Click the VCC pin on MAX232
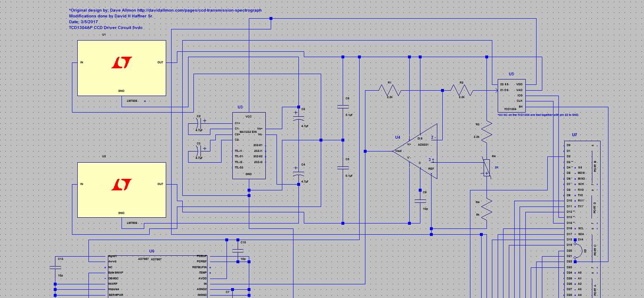This screenshot has width=644, height=298. [x=248, y=117]
